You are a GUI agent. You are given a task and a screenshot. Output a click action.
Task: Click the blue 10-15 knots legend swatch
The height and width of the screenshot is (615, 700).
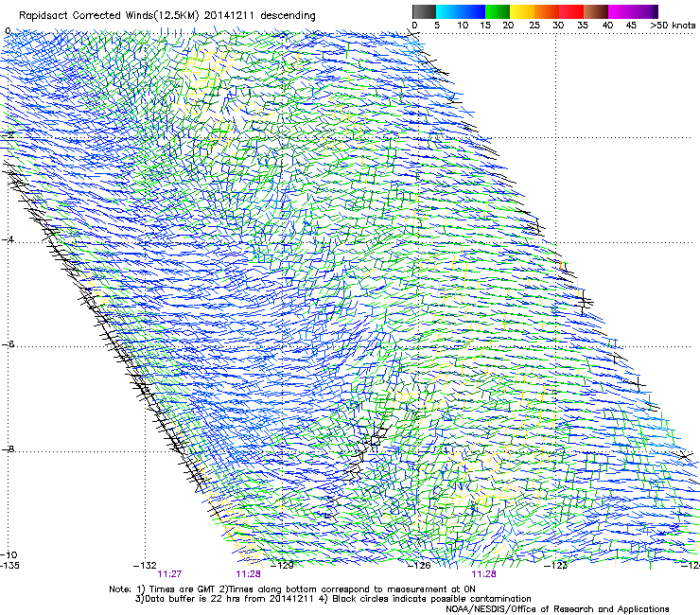(x=473, y=11)
